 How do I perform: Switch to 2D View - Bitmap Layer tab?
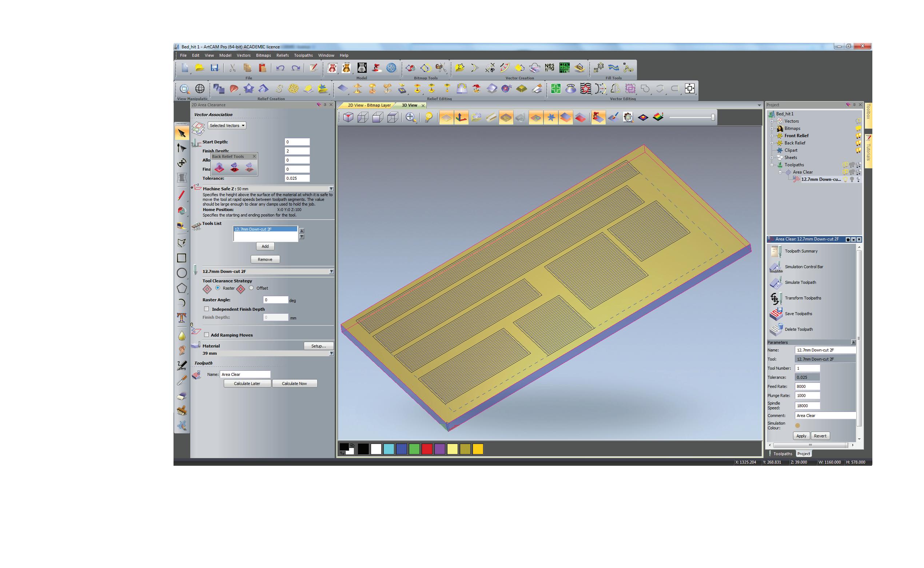point(369,105)
